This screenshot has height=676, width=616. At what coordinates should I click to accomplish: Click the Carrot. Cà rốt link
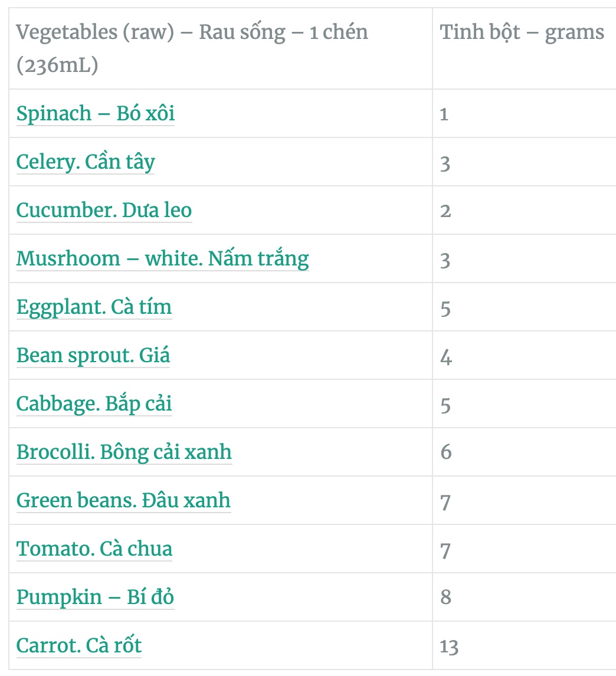[79, 645]
